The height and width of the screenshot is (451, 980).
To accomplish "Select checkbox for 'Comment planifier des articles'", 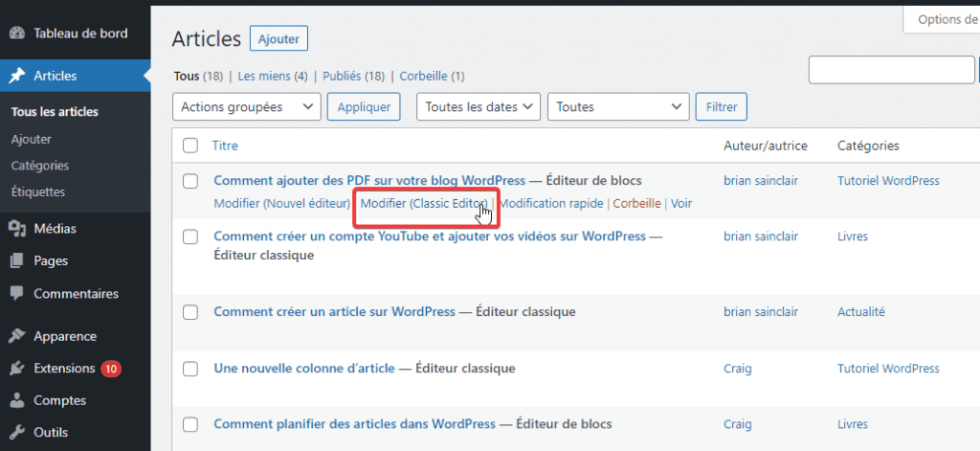I will [x=190, y=425].
